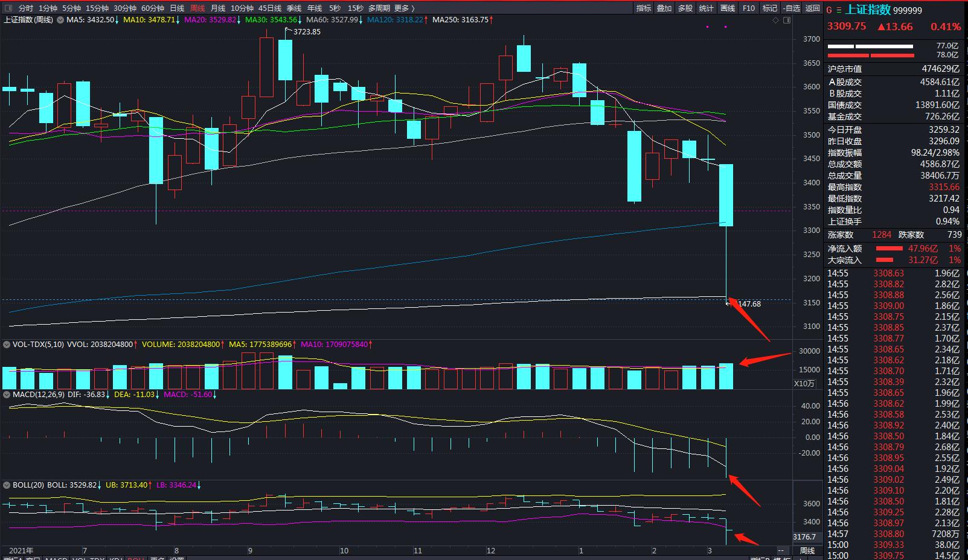This screenshot has height=560, width=968.
Task: Select the 30分钟 period tab
Action: (x=125, y=8)
